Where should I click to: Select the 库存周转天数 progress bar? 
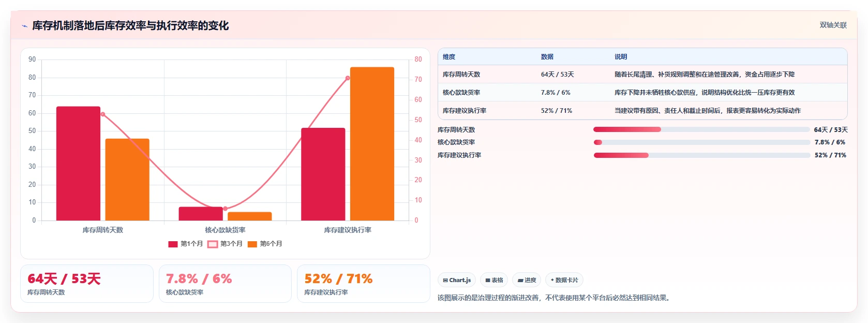tap(701, 129)
